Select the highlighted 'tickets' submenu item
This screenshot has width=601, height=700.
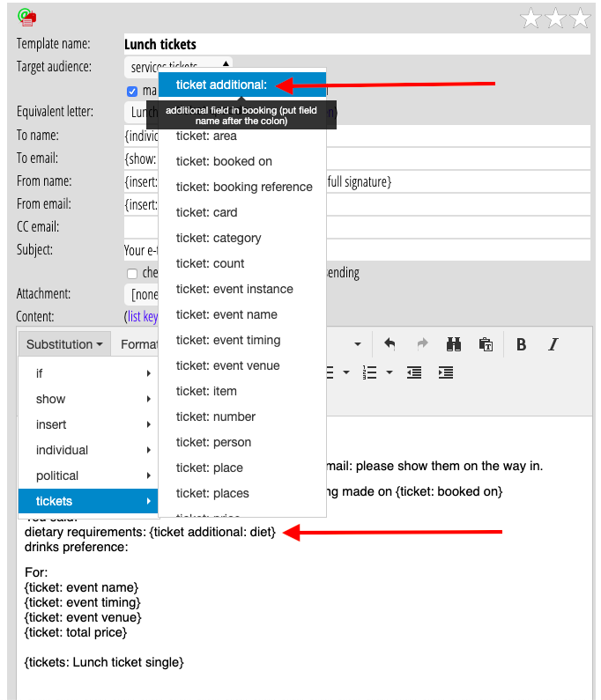click(88, 501)
